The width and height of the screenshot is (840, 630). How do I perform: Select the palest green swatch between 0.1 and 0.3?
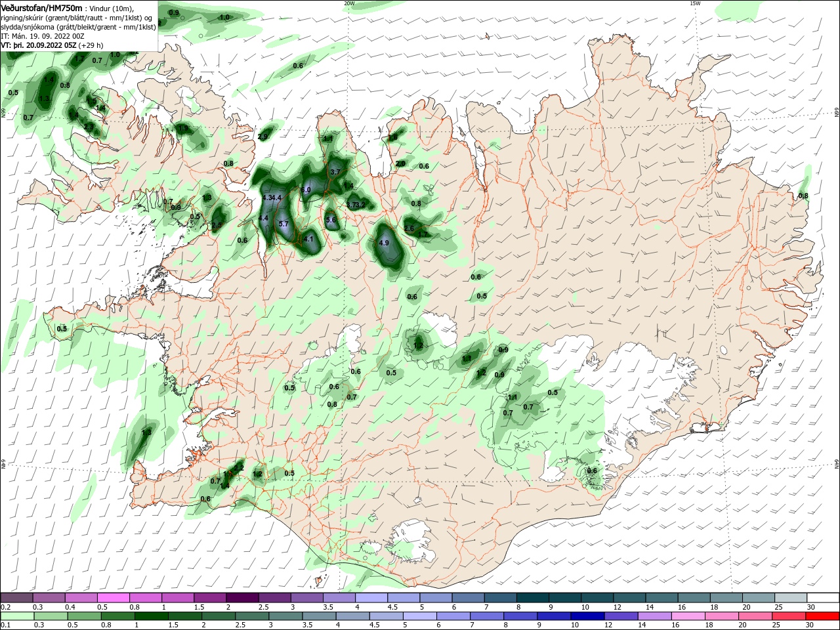click(16, 616)
